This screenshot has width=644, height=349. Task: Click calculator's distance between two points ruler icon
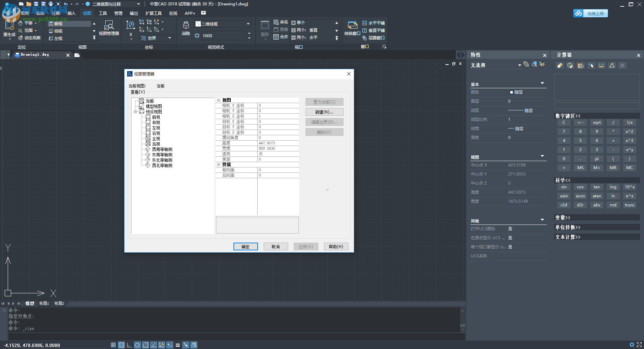(x=601, y=65)
